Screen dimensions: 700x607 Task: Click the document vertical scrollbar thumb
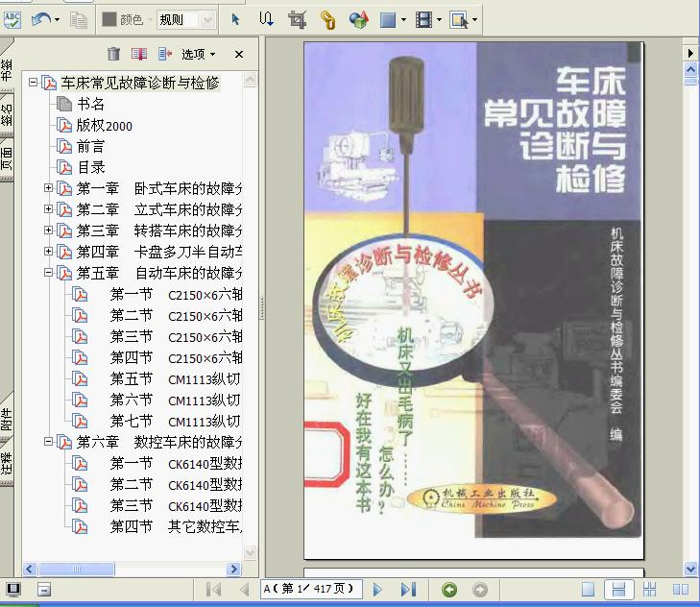(x=690, y=82)
